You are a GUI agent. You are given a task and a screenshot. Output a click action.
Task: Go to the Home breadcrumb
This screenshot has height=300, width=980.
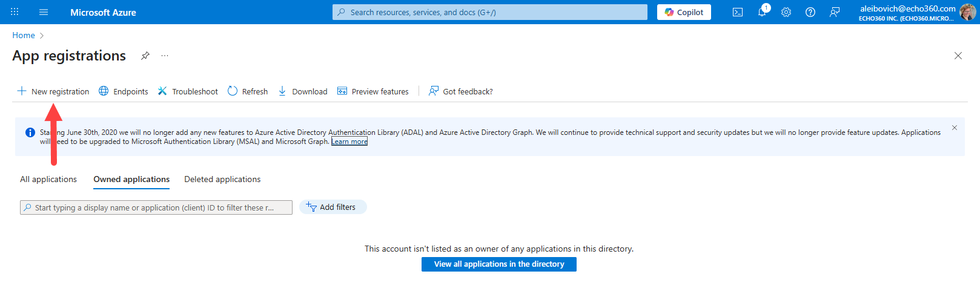point(24,35)
